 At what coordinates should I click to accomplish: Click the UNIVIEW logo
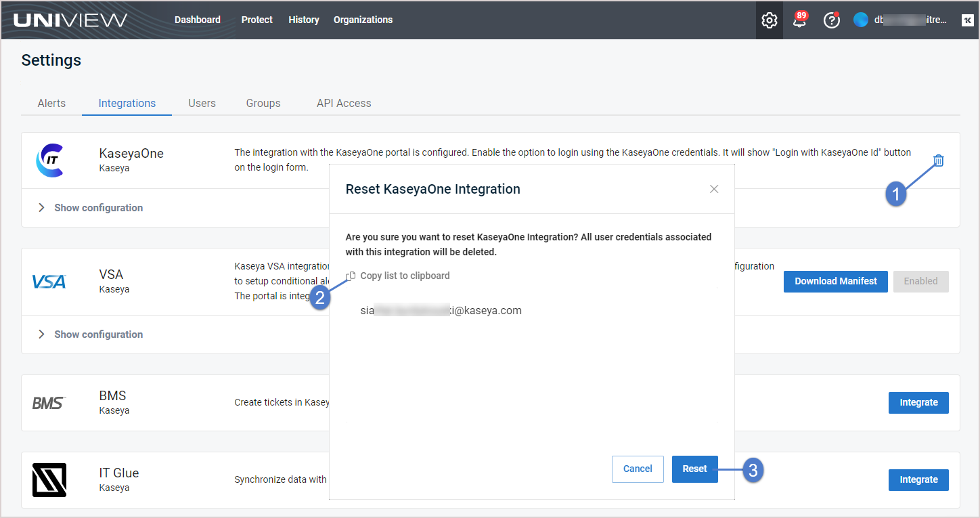click(x=70, y=20)
